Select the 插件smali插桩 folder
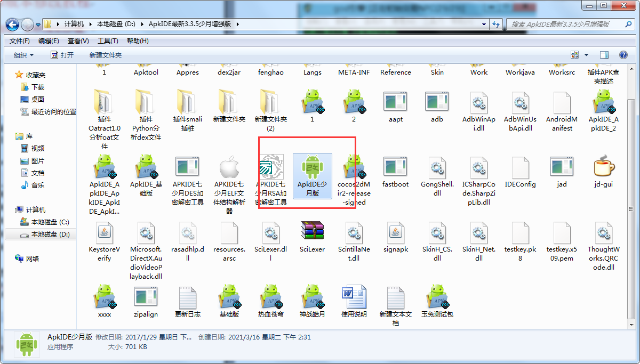The width and height of the screenshot is (640, 364). [188, 102]
